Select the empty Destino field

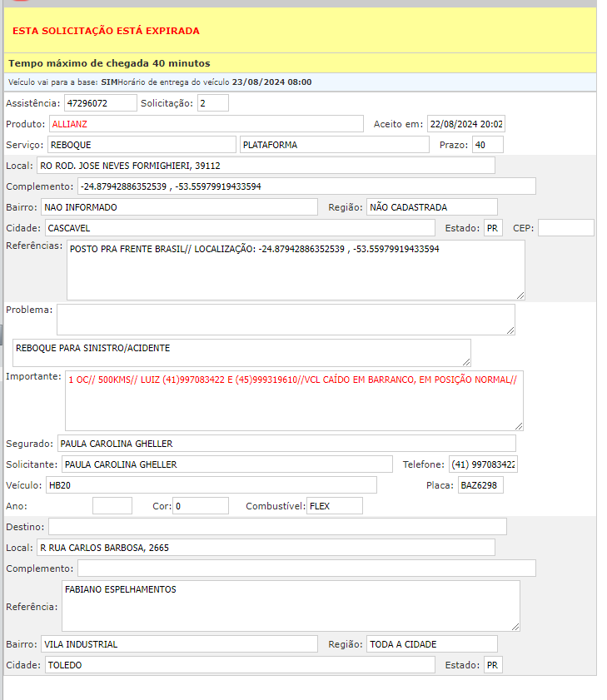point(277,527)
